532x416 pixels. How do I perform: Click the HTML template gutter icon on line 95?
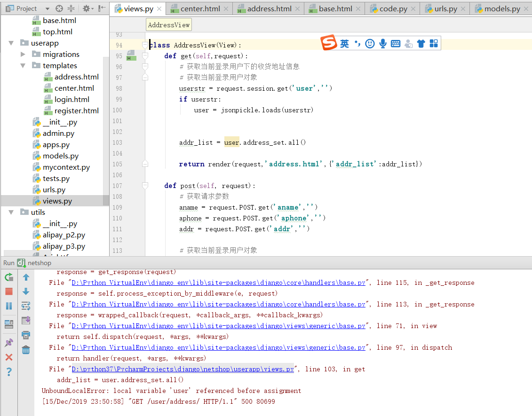tap(131, 55)
